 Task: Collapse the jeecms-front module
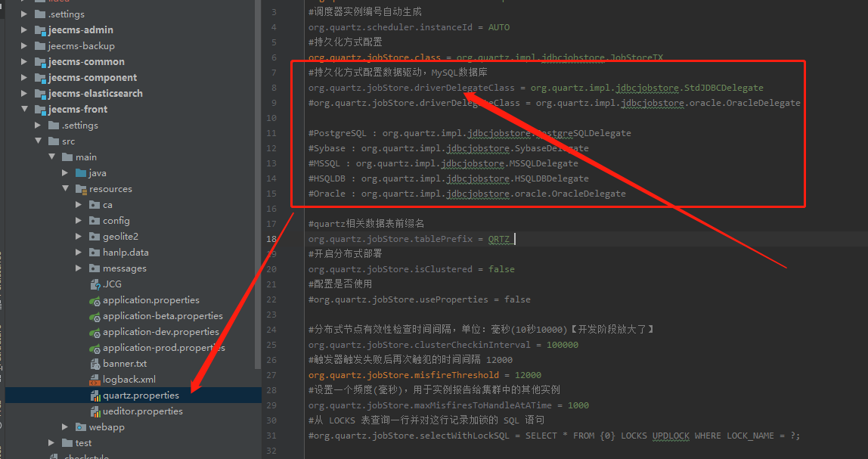click(24, 109)
